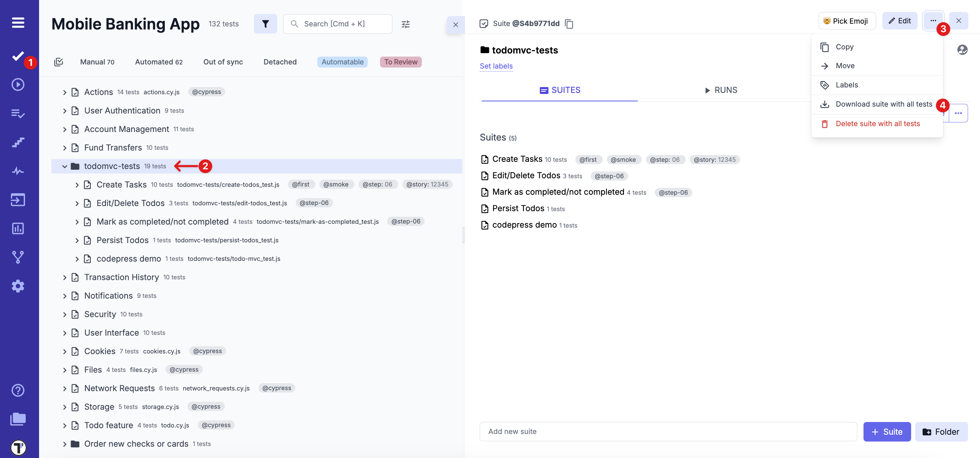Open the filter funnel icon
This screenshot has height=458, width=980.
266,24
